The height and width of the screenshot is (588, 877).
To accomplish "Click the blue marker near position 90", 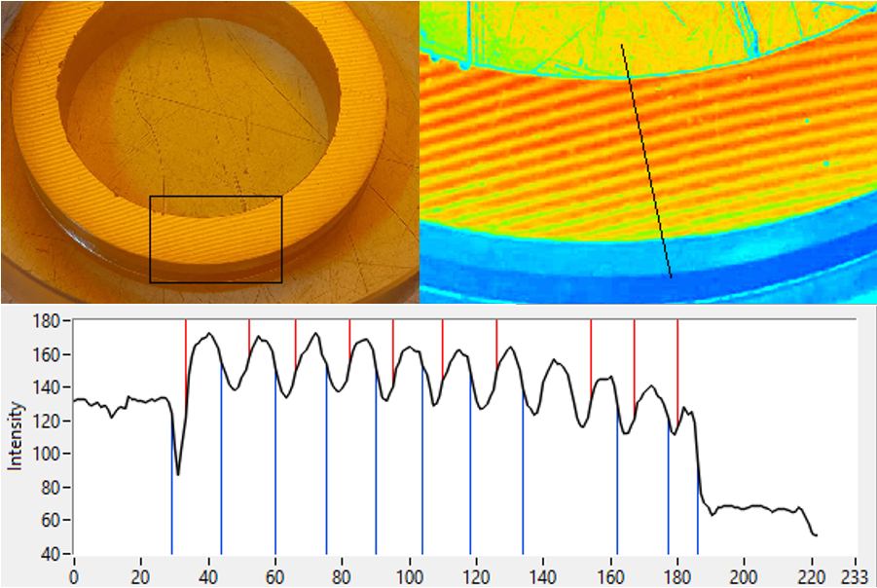I will [375, 458].
